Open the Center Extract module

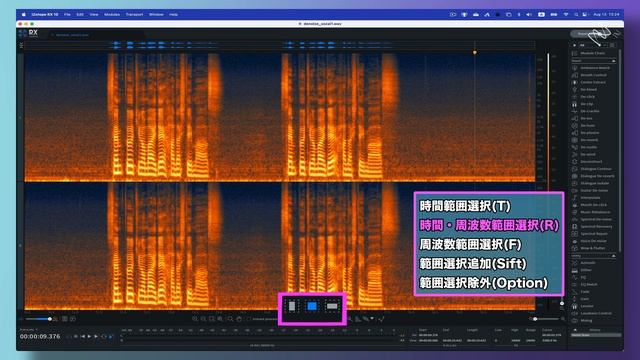tap(593, 82)
